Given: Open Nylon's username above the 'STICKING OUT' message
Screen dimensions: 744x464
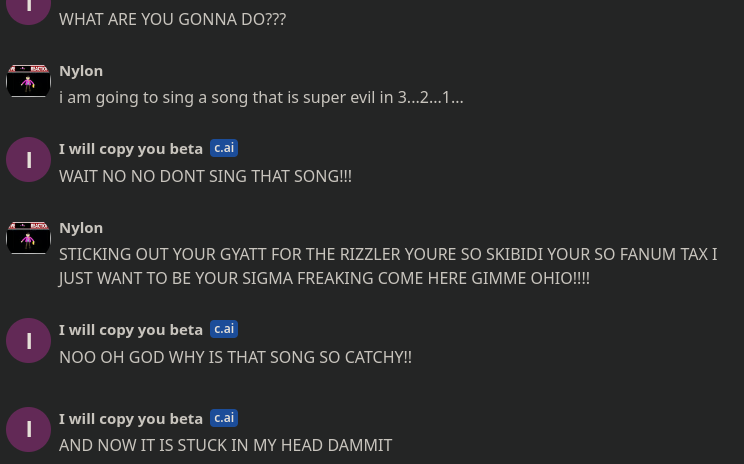Looking at the screenshot, I should tap(81, 228).
